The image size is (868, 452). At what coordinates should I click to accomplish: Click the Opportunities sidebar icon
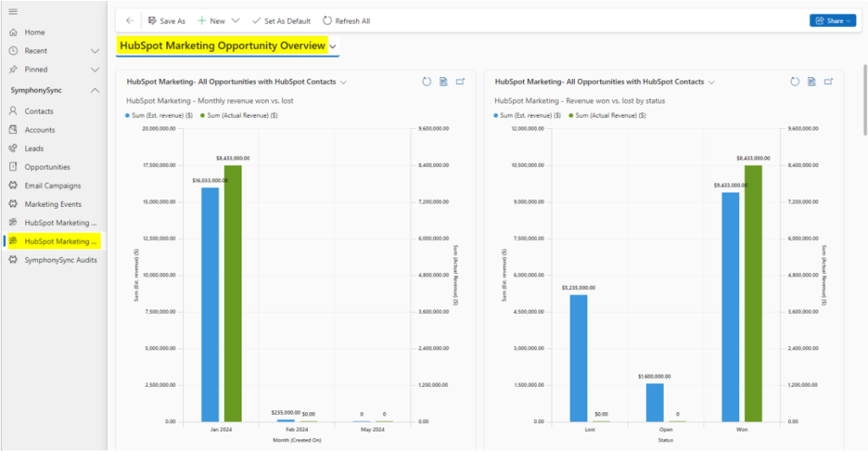[x=14, y=167]
